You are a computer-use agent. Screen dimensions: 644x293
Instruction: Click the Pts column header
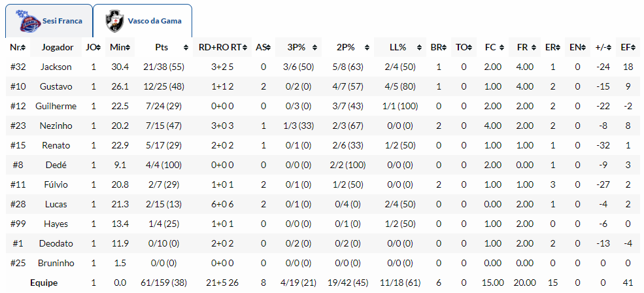161,47
